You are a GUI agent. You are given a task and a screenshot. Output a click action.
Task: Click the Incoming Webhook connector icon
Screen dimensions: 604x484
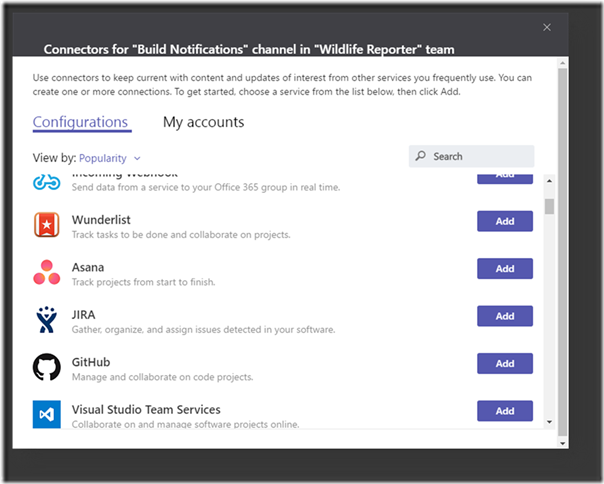point(47,181)
